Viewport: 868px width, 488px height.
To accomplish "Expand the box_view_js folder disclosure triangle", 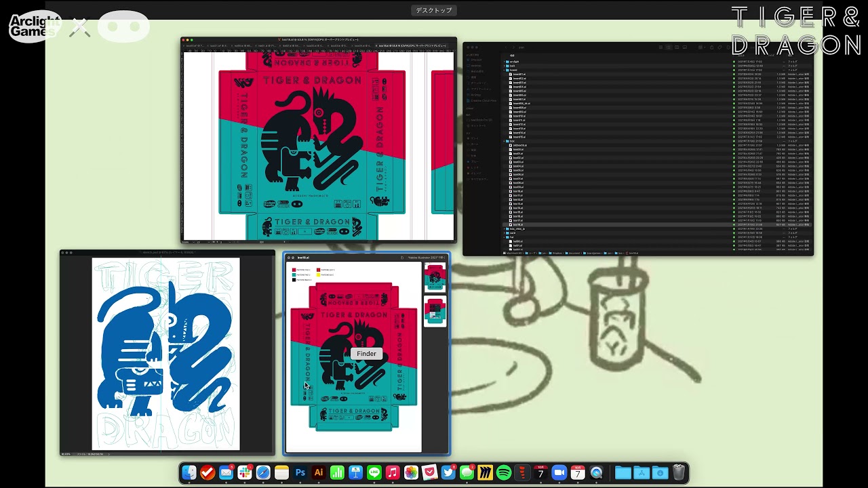I will click(505, 228).
